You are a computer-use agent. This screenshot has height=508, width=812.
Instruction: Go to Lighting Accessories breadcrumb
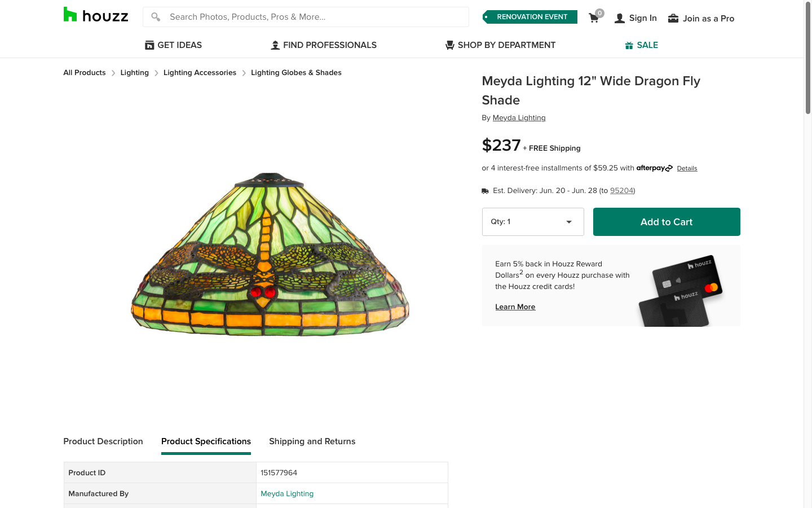pos(200,73)
